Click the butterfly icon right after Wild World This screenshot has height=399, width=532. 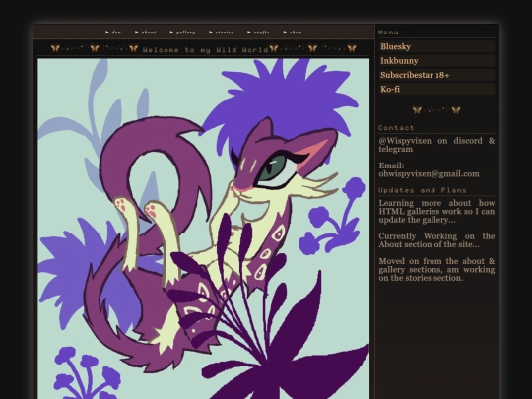pyautogui.click(x=274, y=48)
